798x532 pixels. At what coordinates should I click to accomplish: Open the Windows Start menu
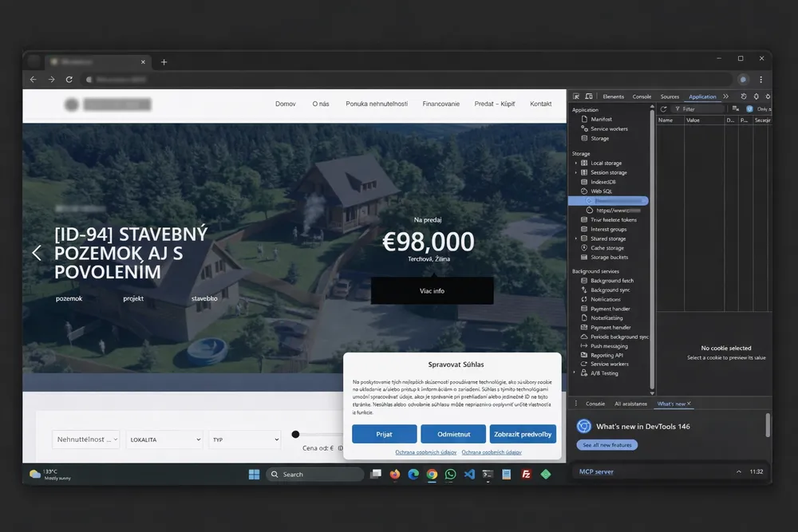point(254,475)
